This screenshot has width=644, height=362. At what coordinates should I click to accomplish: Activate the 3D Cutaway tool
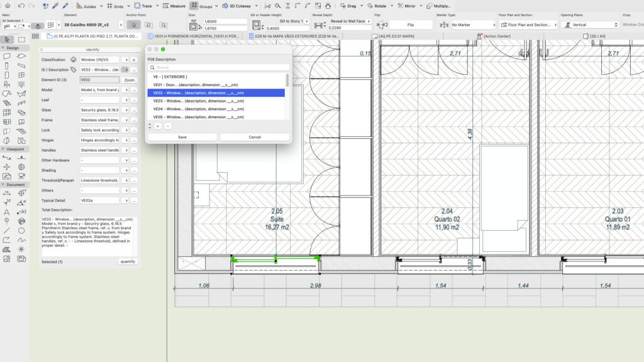236,6
